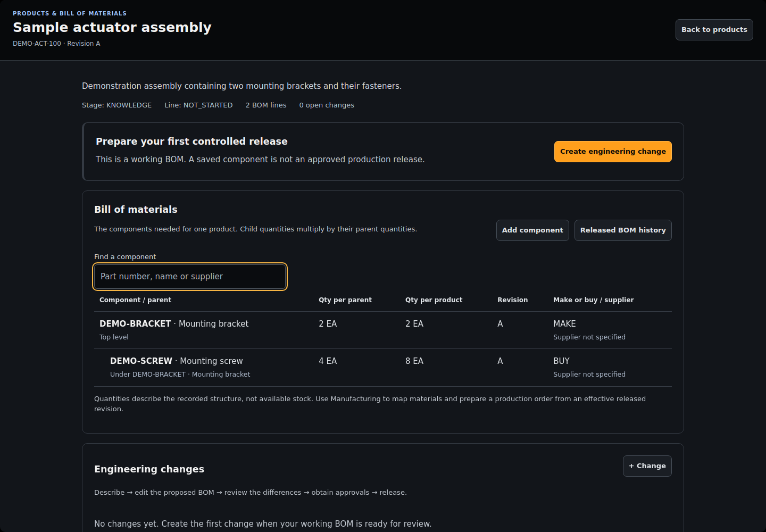Click the Top level label under DEMO-BRACKET
Screen dimensions: 766x532
point(114,337)
